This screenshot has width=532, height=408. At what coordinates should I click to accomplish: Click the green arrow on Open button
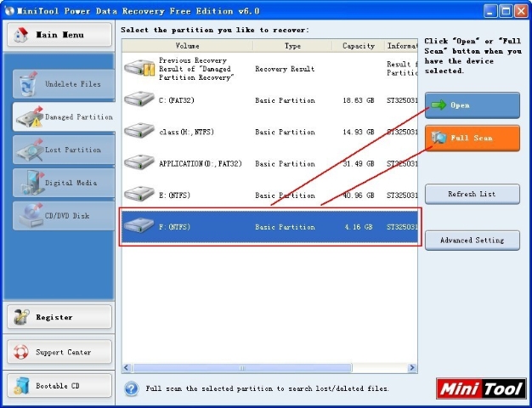coord(439,105)
